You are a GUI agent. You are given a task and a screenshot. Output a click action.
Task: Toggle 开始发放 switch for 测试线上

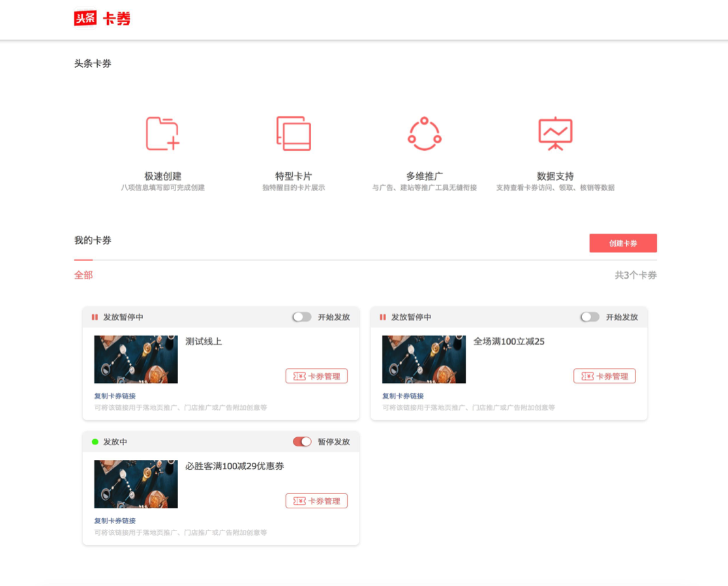tap(302, 317)
